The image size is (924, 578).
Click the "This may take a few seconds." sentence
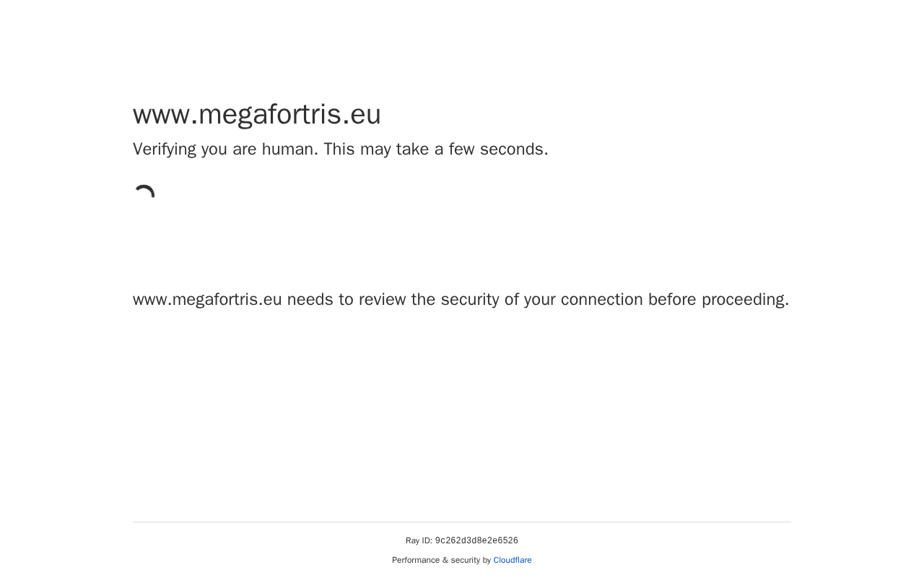tap(435, 150)
